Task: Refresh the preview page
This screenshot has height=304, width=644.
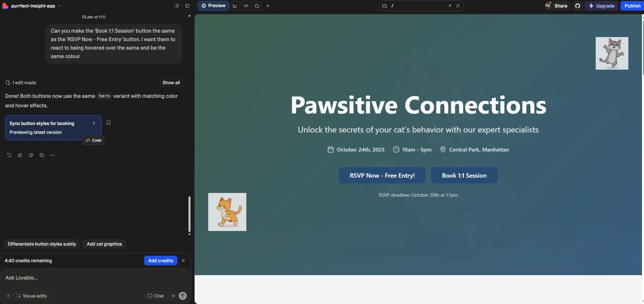Action: pyautogui.click(x=458, y=6)
